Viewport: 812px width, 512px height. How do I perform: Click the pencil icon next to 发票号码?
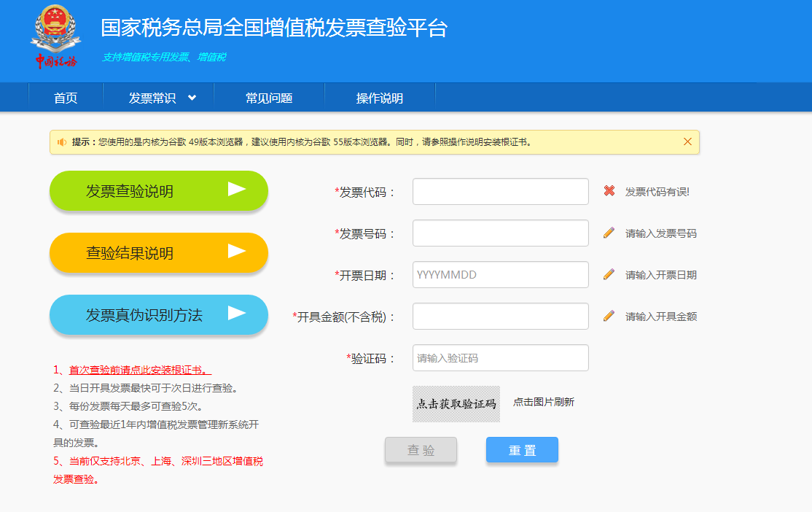click(609, 233)
